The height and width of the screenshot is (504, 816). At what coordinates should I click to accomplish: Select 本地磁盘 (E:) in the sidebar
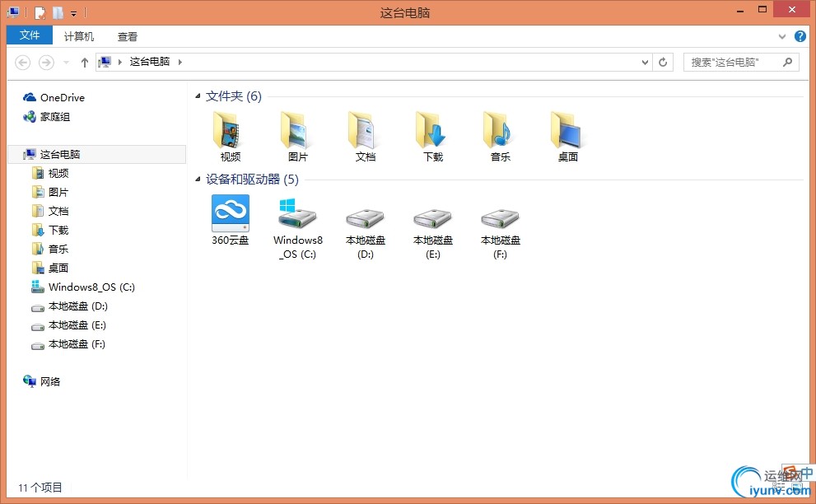[68, 325]
